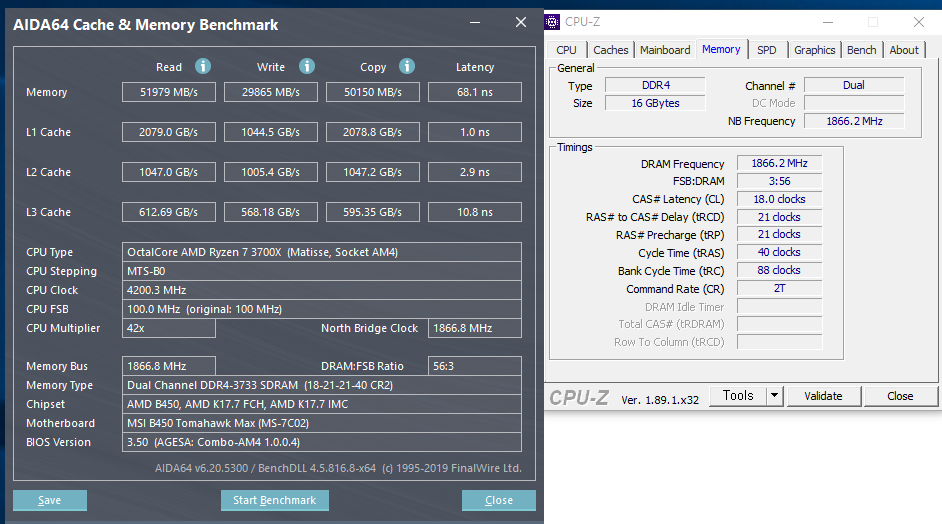Close the CPU-Z window with X
The width and height of the screenshot is (942, 524).
coord(919,22)
